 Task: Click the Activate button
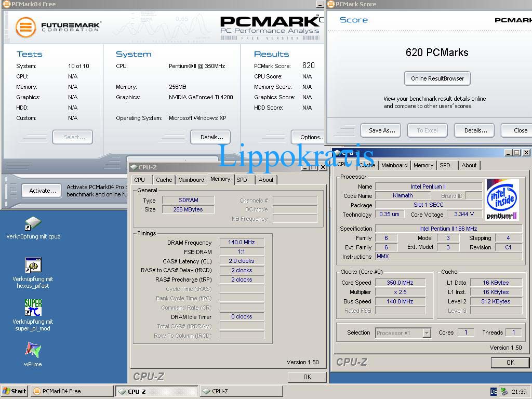[x=43, y=191]
